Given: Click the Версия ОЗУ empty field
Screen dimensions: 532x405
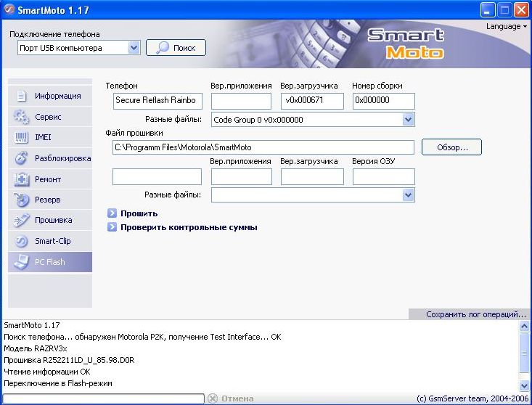Looking at the screenshot, I should (x=384, y=176).
